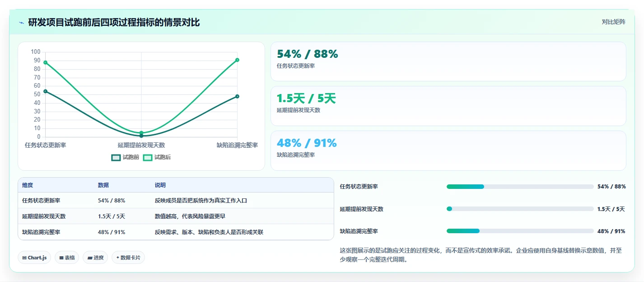Click 延期提前发现天数 cell in the table
This screenshot has width=644, height=282.
[x=44, y=216]
